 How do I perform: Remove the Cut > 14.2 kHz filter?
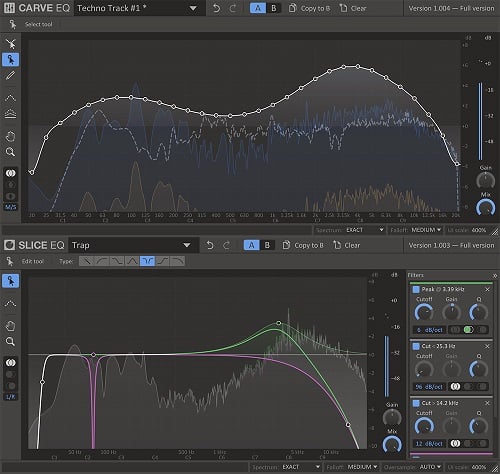coord(487,403)
